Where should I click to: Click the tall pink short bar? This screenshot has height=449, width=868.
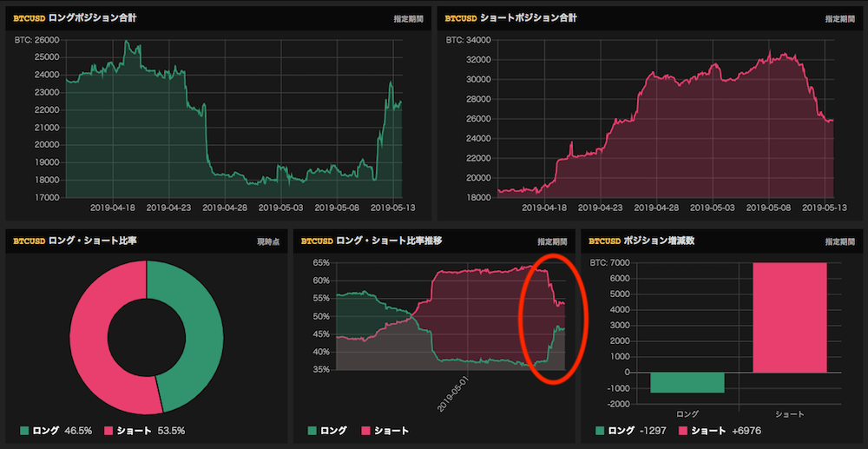790,318
